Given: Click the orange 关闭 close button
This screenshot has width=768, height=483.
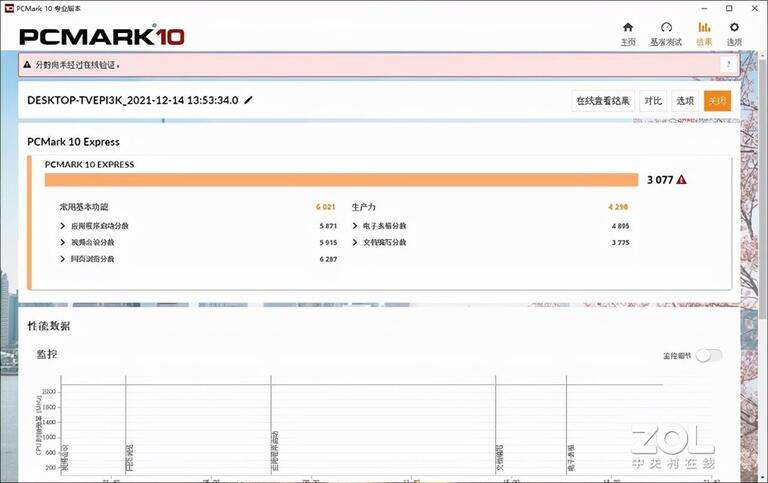Looking at the screenshot, I should point(717,101).
